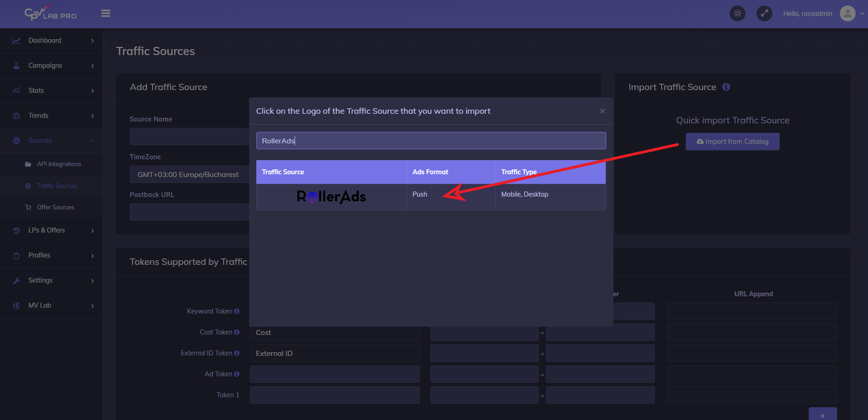Click the Cost Token info icon
The image size is (868, 420).
237,332
